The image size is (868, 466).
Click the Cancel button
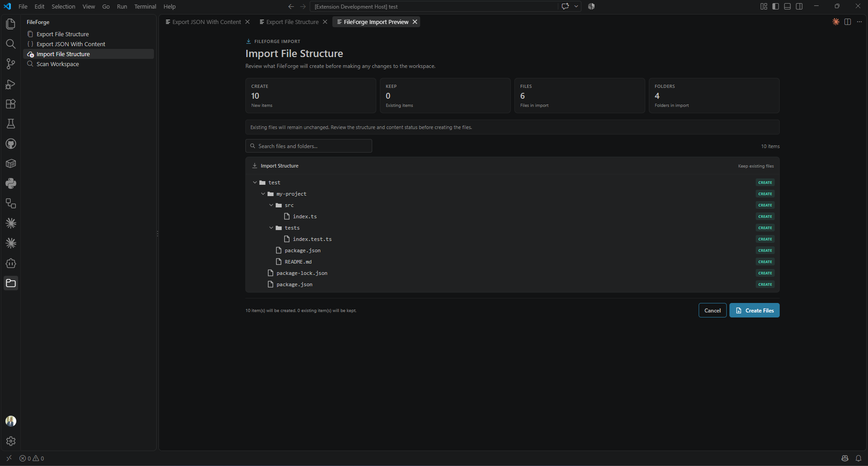[712, 310]
